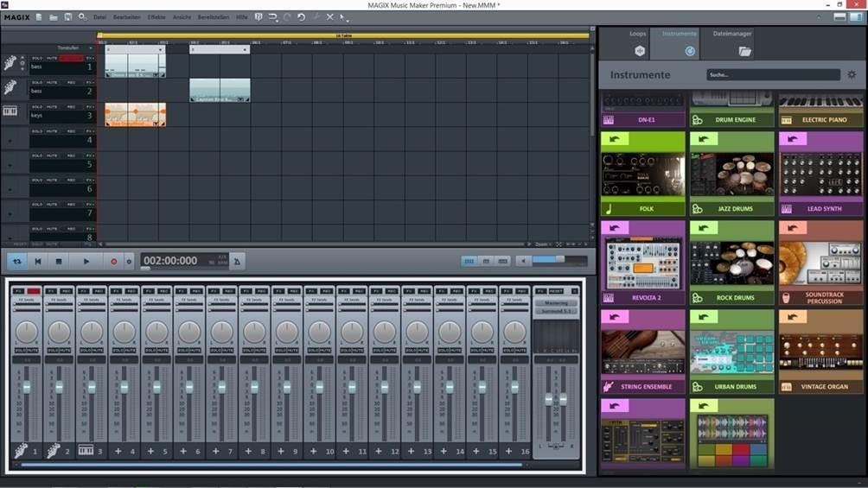Click the Folk card load arrow
868x488 pixels.
tap(615, 138)
